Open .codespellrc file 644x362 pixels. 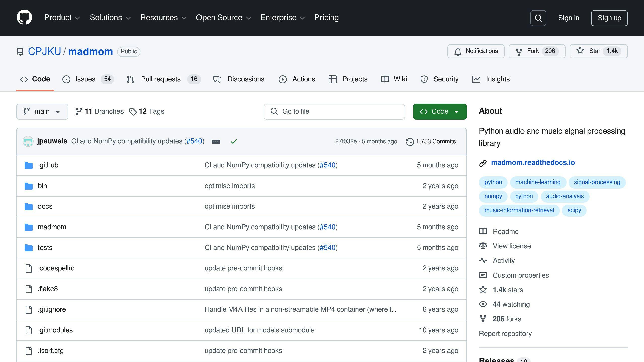pyautogui.click(x=56, y=268)
